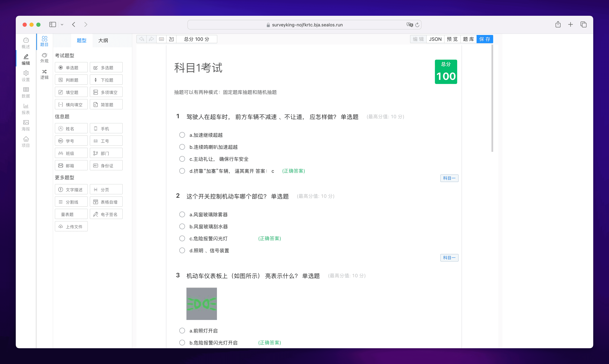The image size is (609, 364).
Task: Expand the Safari sidebar dropdown chevron
Action: click(62, 25)
